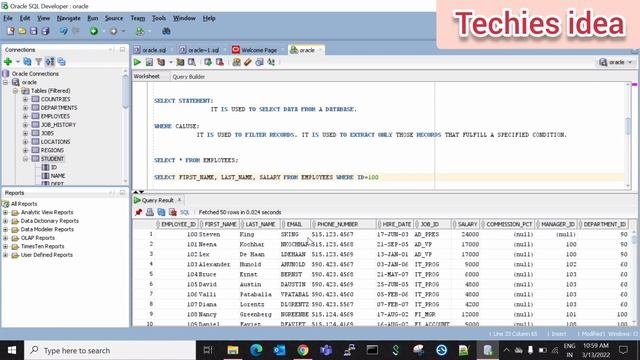Click the binoculars Find DB Object icon
The height and width of the screenshot is (360, 640).
166,31
